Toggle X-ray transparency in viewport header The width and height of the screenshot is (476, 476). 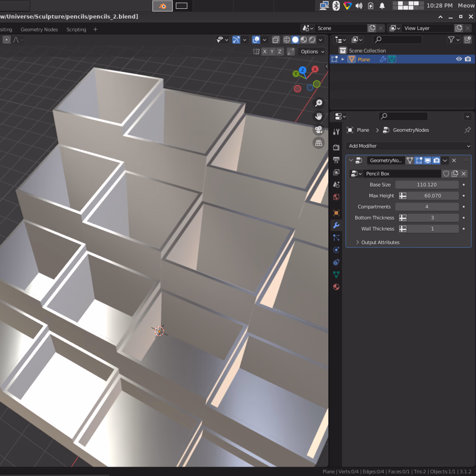click(276, 40)
